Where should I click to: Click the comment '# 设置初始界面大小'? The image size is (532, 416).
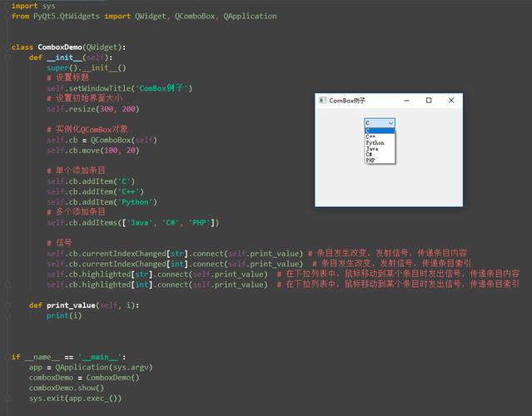(x=84, y=98)
